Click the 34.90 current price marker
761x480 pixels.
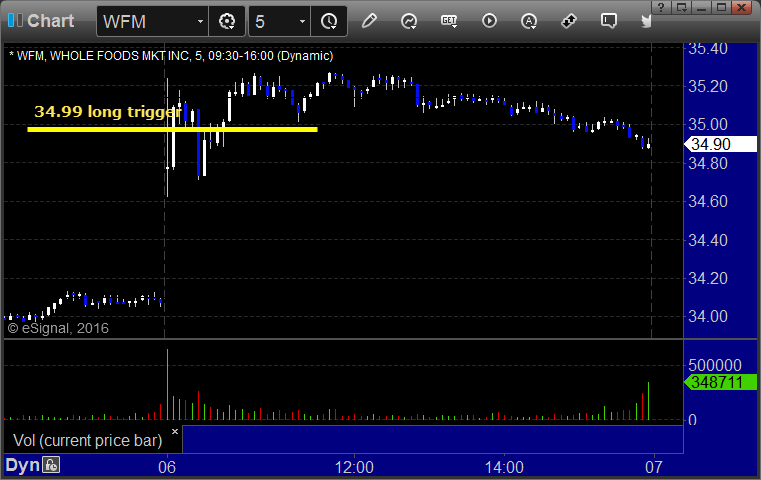pos(720,144)
